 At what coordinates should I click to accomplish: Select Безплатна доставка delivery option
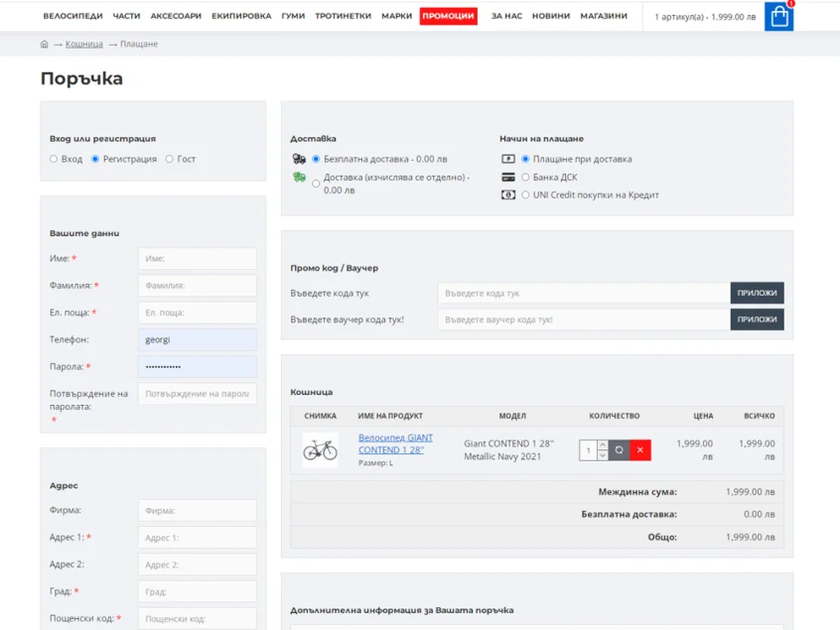(x=316, y=159)
